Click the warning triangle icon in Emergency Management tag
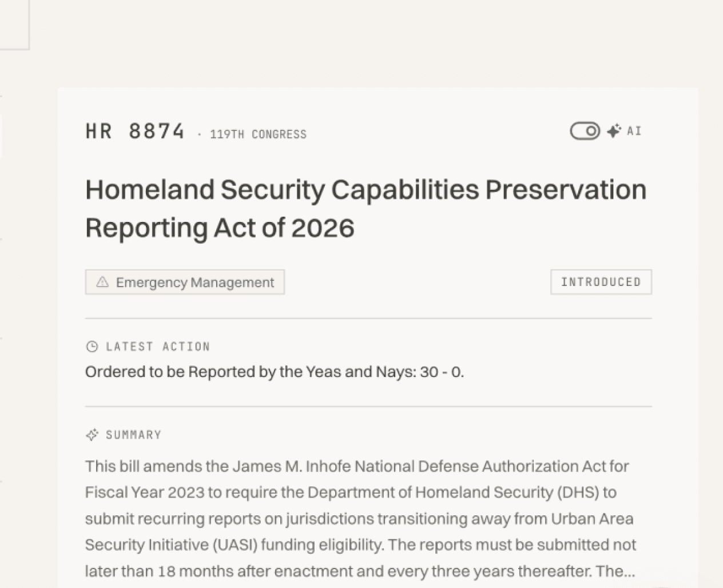The height and width of the screenshot is (588, 723). coord(102,282)
